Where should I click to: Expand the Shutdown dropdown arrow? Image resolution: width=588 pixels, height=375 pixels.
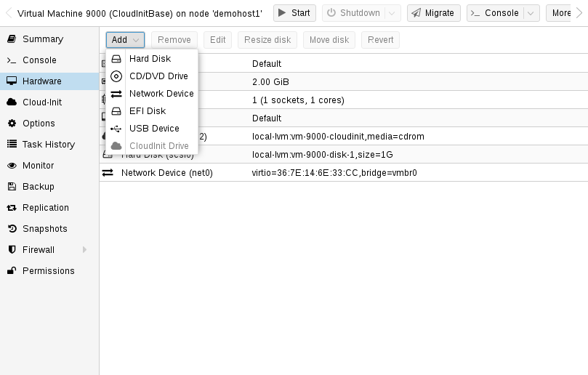coord(392,13)
